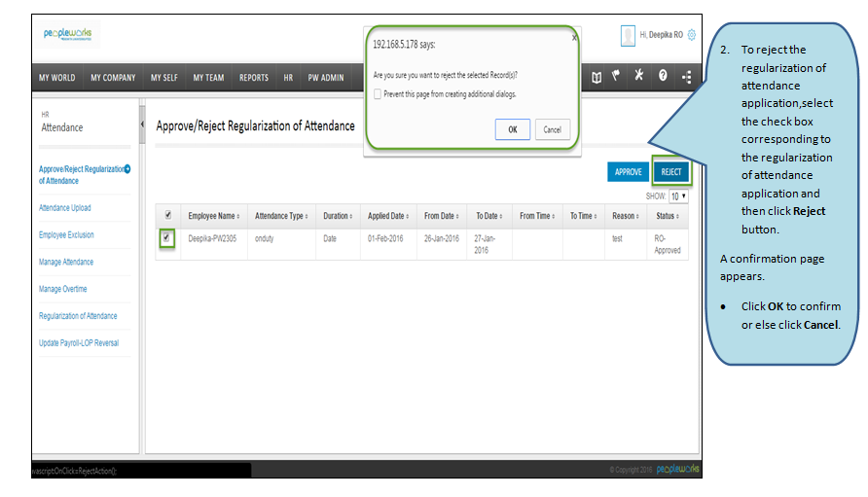Check Prevent this page from creating additional dialogs

coord(378,94)
